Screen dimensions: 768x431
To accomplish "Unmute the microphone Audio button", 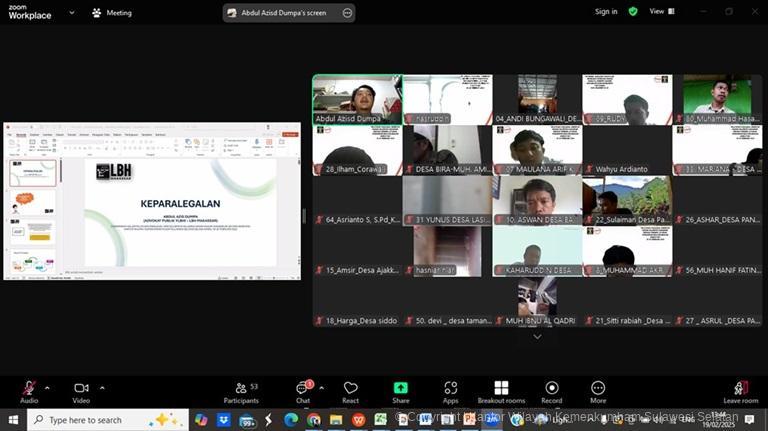I will (29, 390).
